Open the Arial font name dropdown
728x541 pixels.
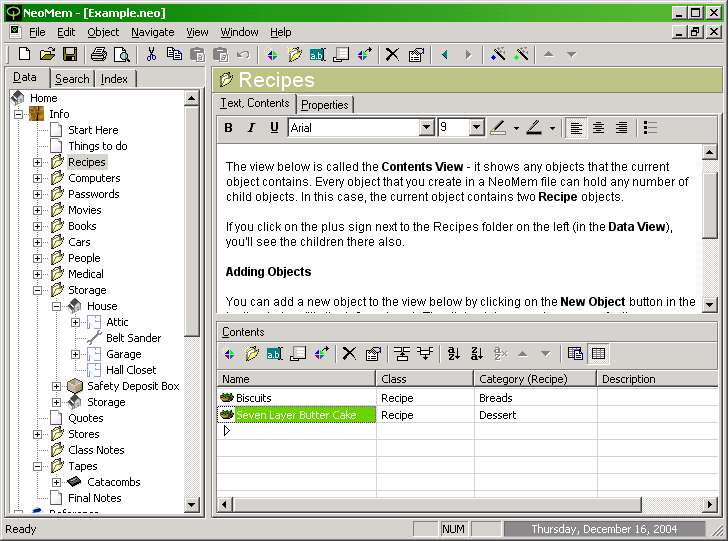point(427,128)
